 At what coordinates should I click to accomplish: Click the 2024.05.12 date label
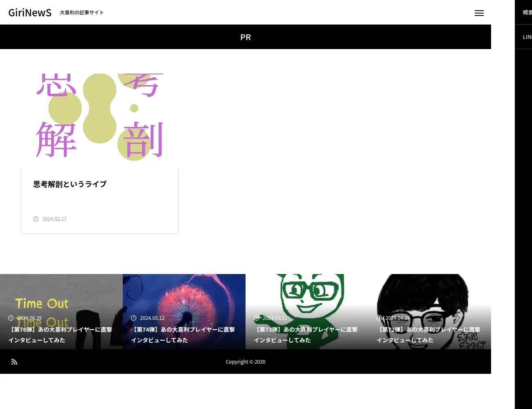[152, 318]
